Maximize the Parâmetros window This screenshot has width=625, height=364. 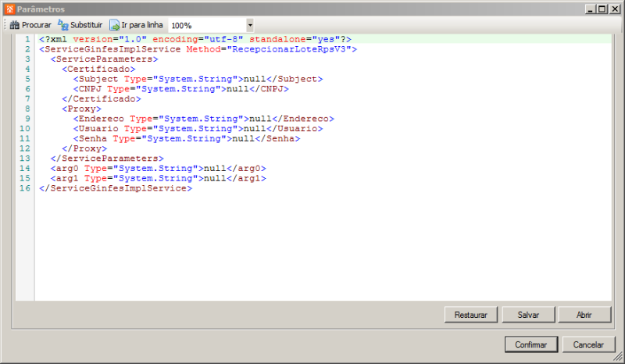click(602, 9)
